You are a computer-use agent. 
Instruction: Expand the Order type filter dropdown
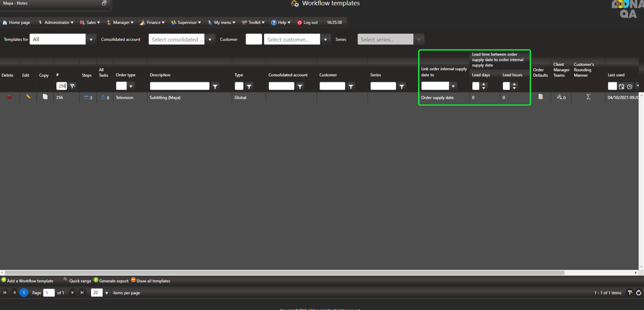[131, 87]
